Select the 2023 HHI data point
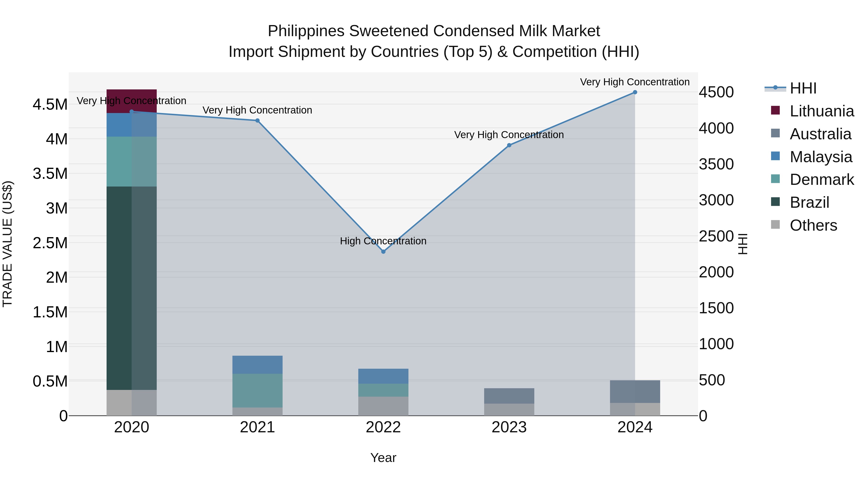Screen dimensions: 868x488 coord(509,145)
